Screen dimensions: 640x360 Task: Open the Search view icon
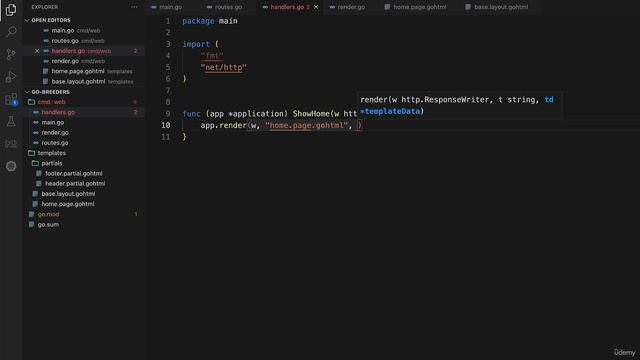pos(11,31)
